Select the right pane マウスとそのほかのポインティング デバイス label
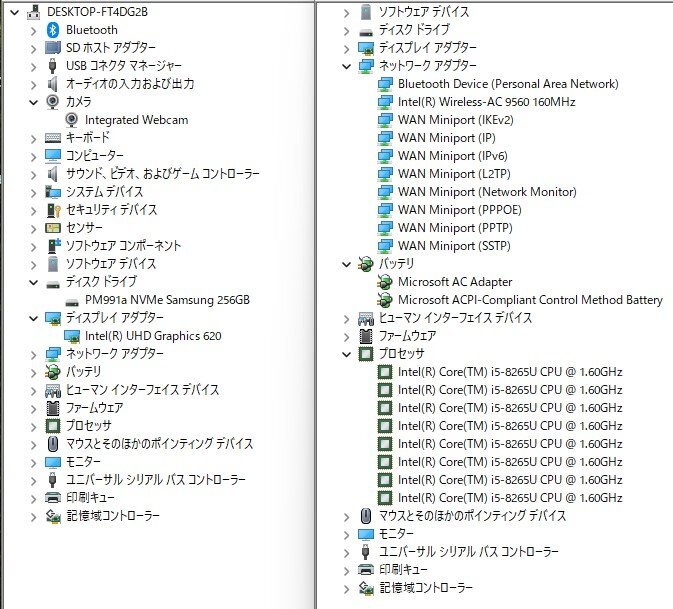The image size is (673, 609). (x=472, y=515)
